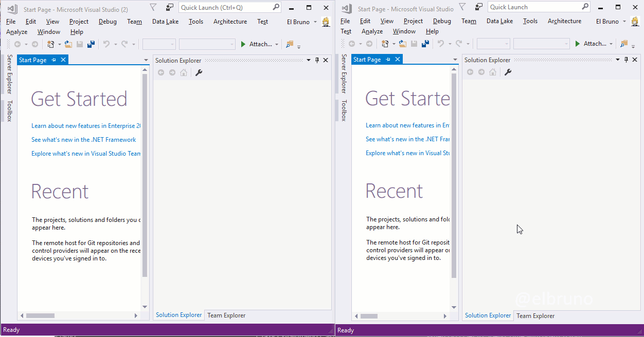
Task: Click green Attach play icon in right window
Action: pos(578,44)
